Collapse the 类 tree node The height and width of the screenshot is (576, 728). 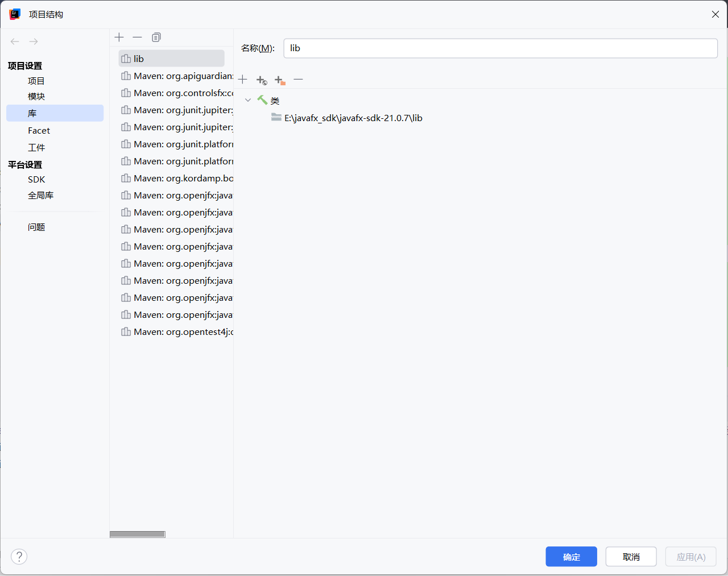click(248, 100)
